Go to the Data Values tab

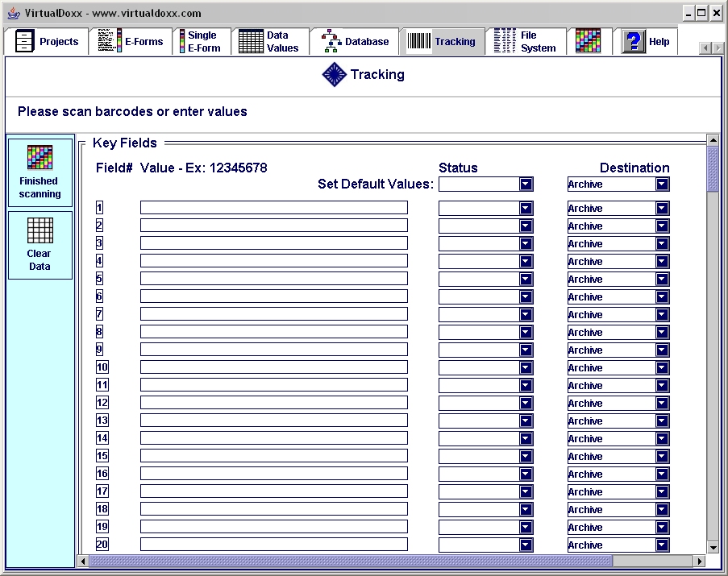coord(270,42)
